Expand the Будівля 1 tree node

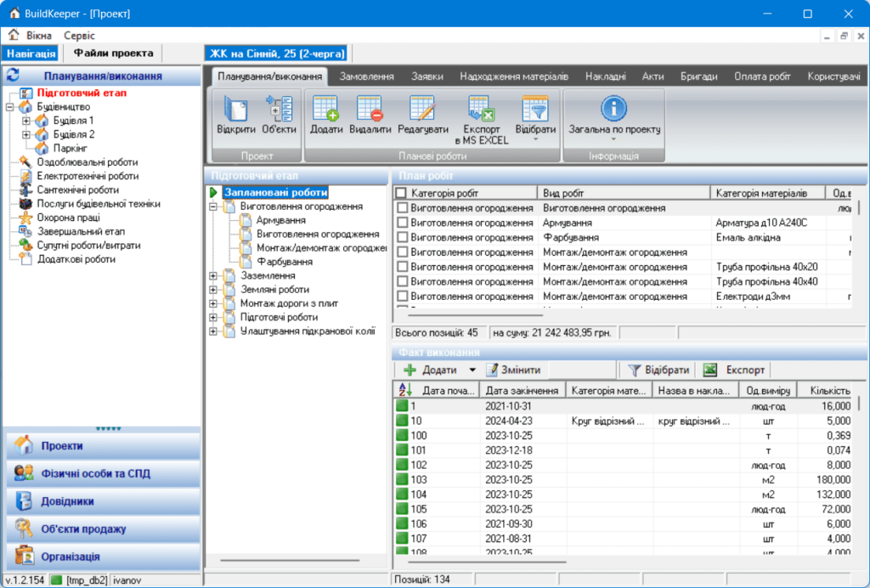tap(26, 121)
